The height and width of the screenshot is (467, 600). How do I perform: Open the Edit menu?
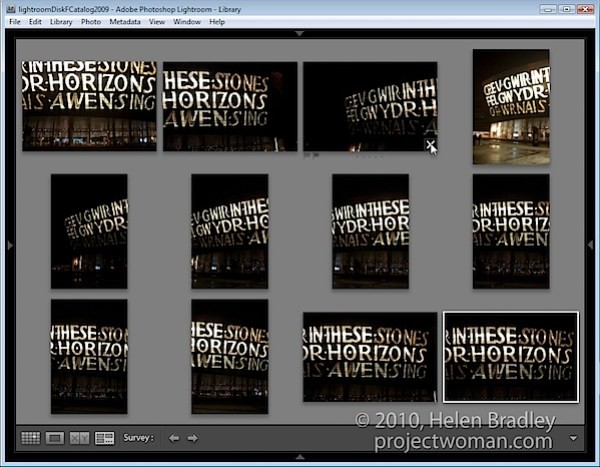[35, 22]
